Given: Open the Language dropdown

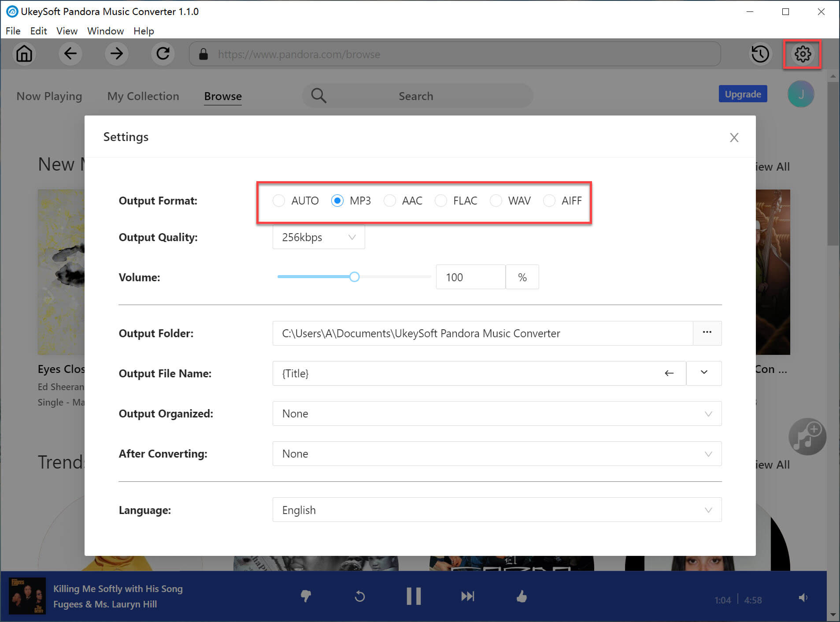Looking at the screenshot, I should click(497, 510).
